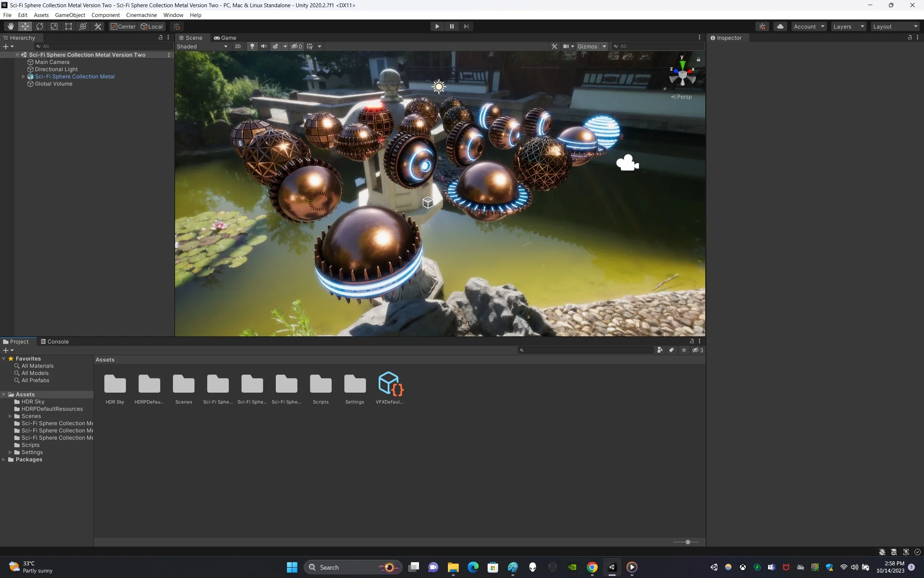Click the Play button
Viewport: 924px width, 578px height.
tap(437, 26)
